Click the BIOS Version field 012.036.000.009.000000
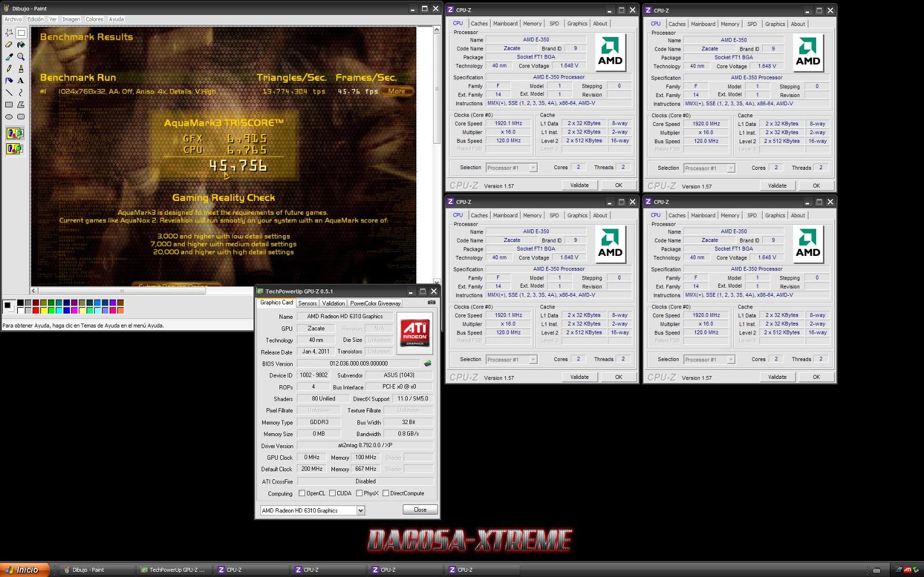924x577 pixels. click(359, 363)
